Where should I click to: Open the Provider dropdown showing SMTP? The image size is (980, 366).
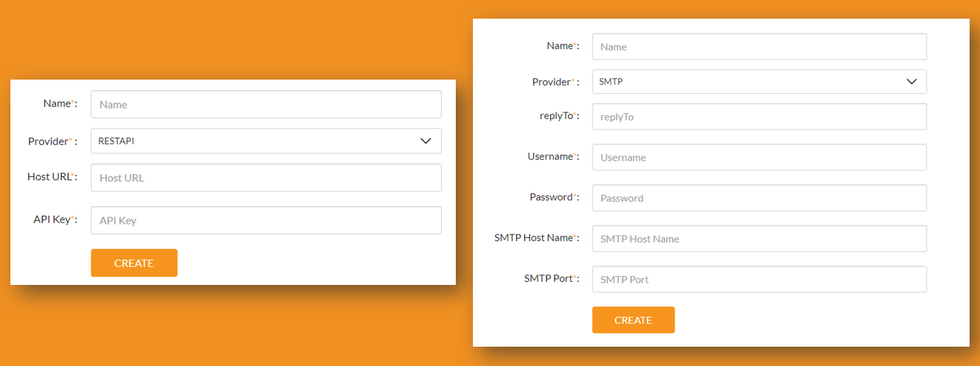pyautogui.click(x=758, y=82)
